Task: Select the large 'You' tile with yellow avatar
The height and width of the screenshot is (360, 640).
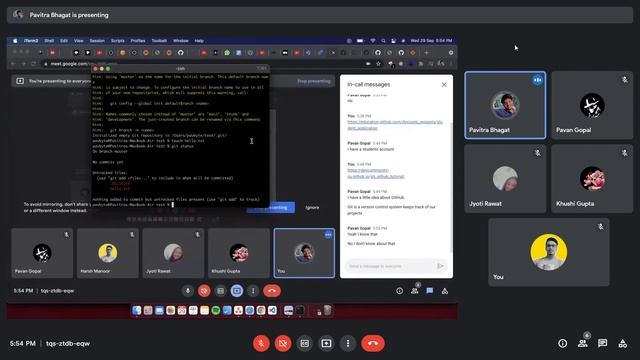Action: point(549,252)
